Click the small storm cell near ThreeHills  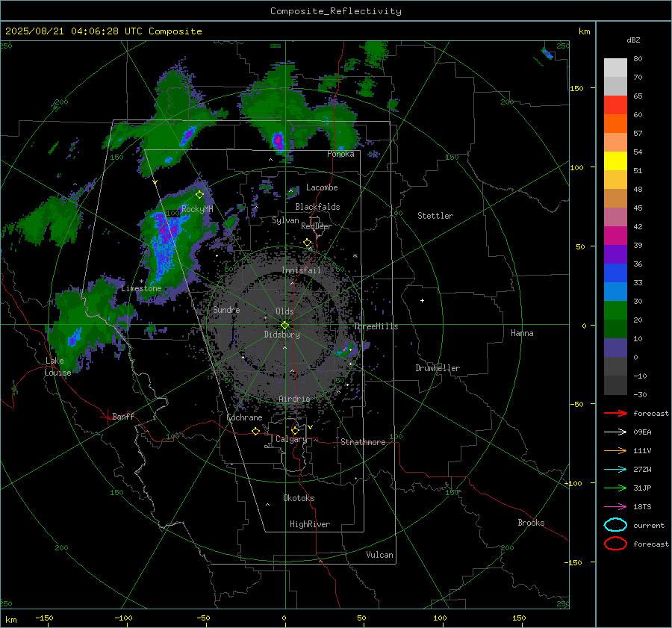click(346, 349)
